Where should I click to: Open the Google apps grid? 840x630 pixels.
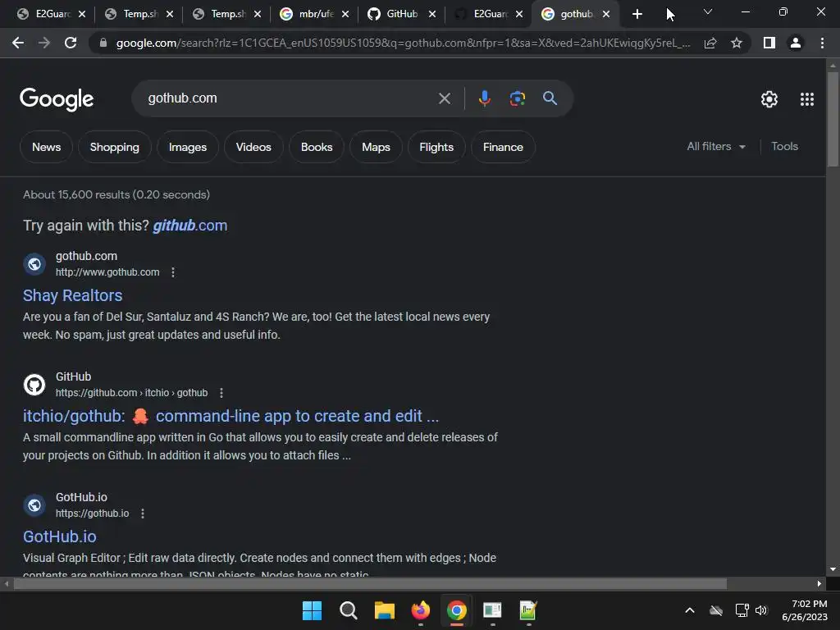(x=807, y=99)
